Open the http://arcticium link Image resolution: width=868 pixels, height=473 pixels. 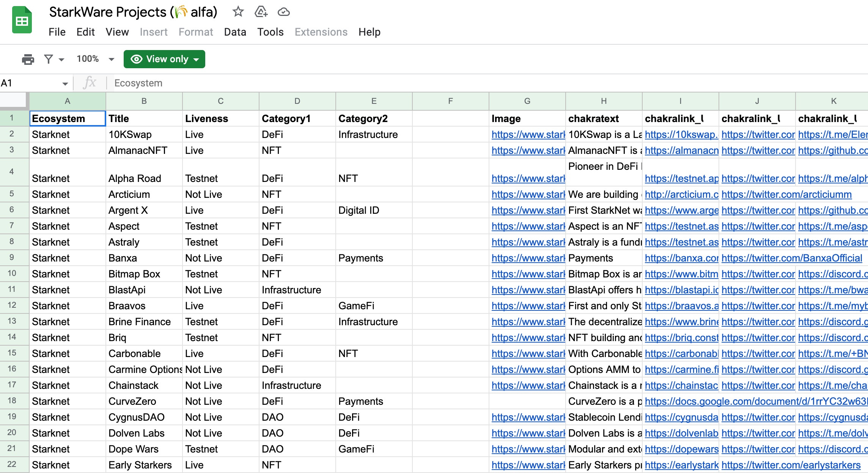[x=681, y=194]
